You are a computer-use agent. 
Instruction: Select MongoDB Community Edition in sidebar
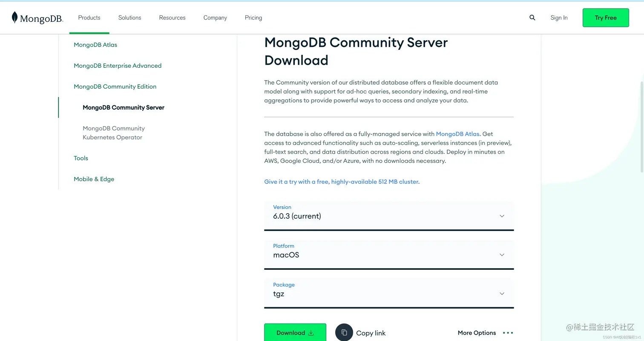[115, 87]
